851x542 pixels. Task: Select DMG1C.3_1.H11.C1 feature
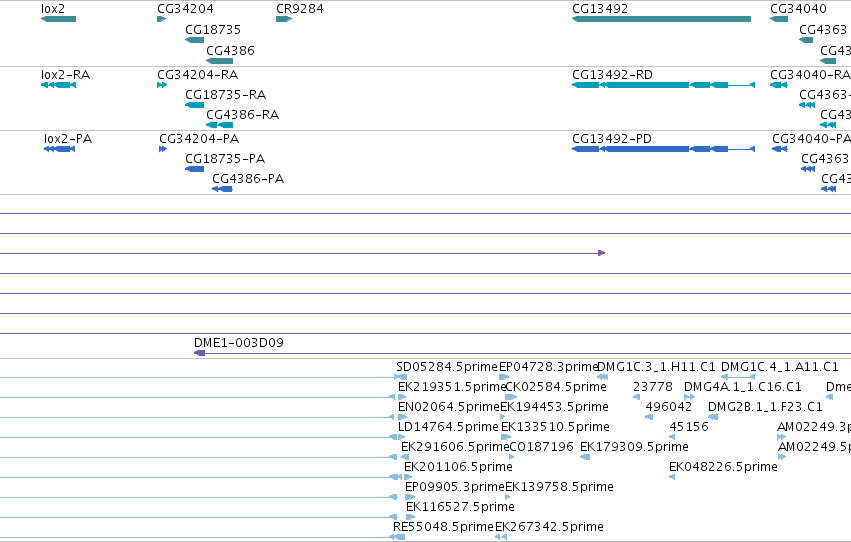click(x=602, y=377)
